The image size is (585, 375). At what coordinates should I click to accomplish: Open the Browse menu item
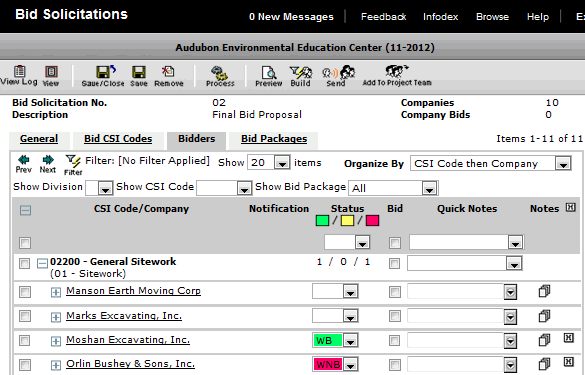pyautogui.click(x=492, y=17)
